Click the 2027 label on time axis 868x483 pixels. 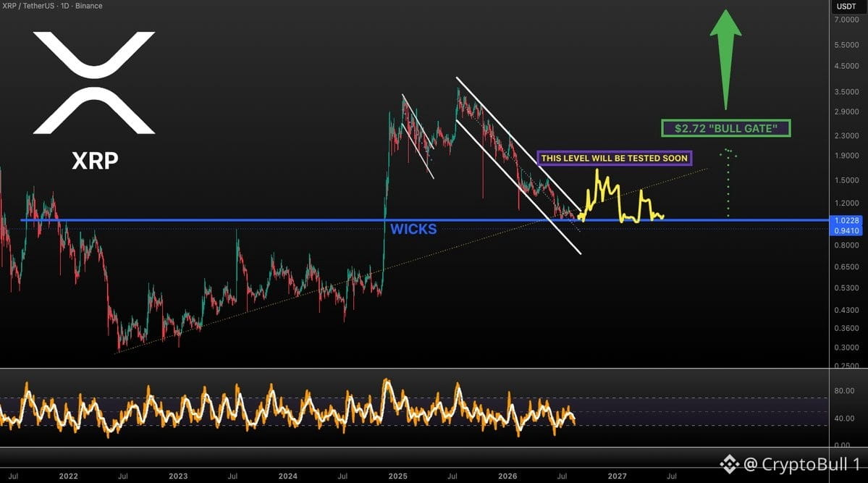[x=618, y=476]
